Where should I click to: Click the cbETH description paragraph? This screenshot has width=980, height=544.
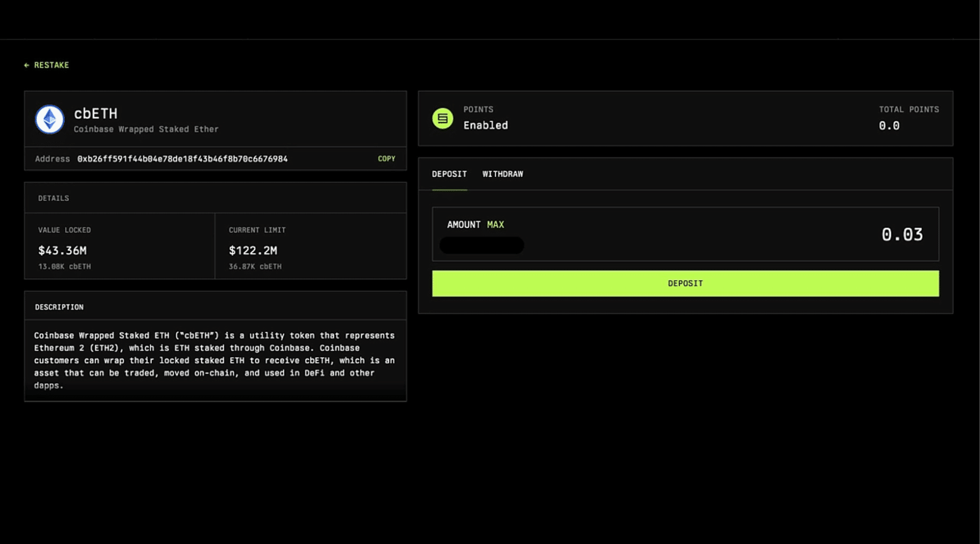215,360
